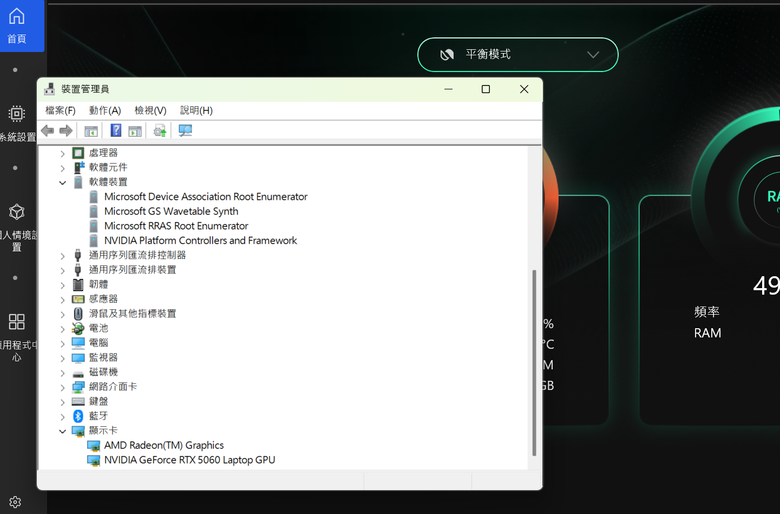Click the Device Manager title bar icon
780x514 pixels.
tap(49, 89)
